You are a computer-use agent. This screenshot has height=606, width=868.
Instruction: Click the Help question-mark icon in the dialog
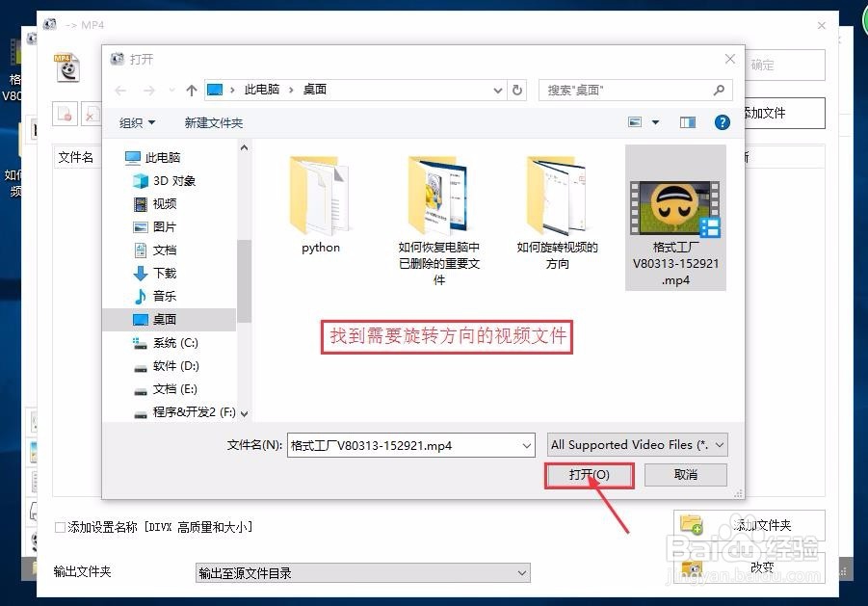(722, 122)
